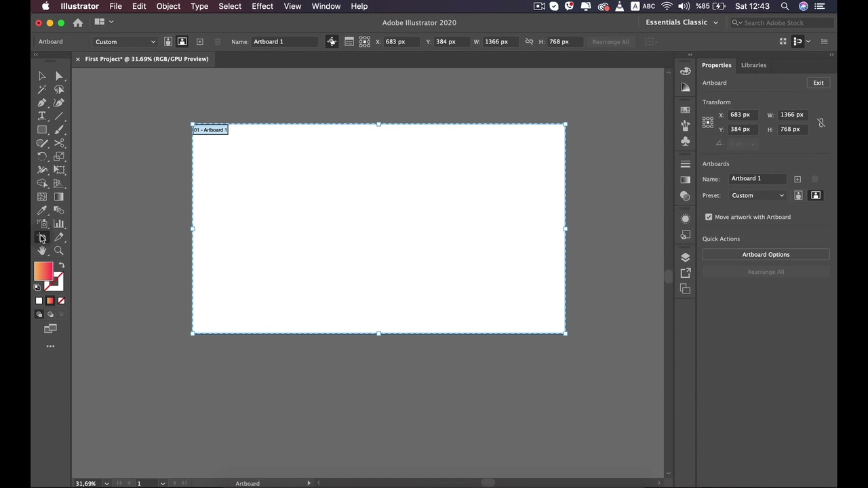Uncheck Move artwork with Artboard

pyautogui.click(x=709, y=217)
